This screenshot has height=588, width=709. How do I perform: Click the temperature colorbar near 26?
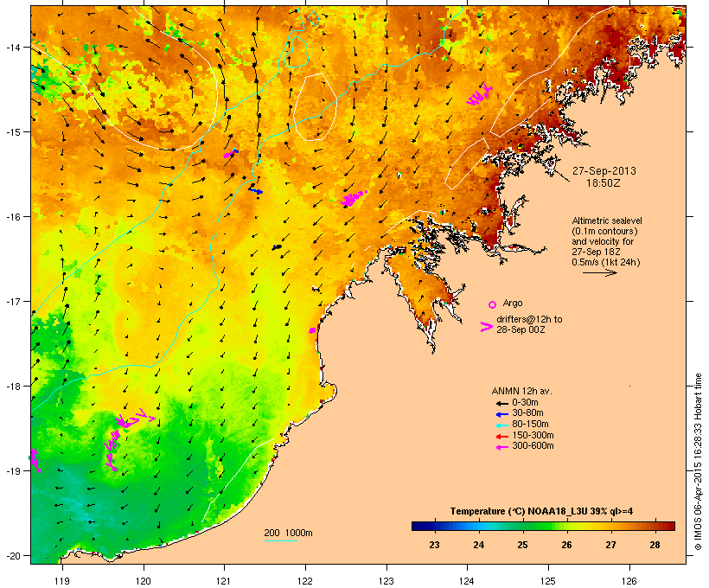tap(566, 526)
